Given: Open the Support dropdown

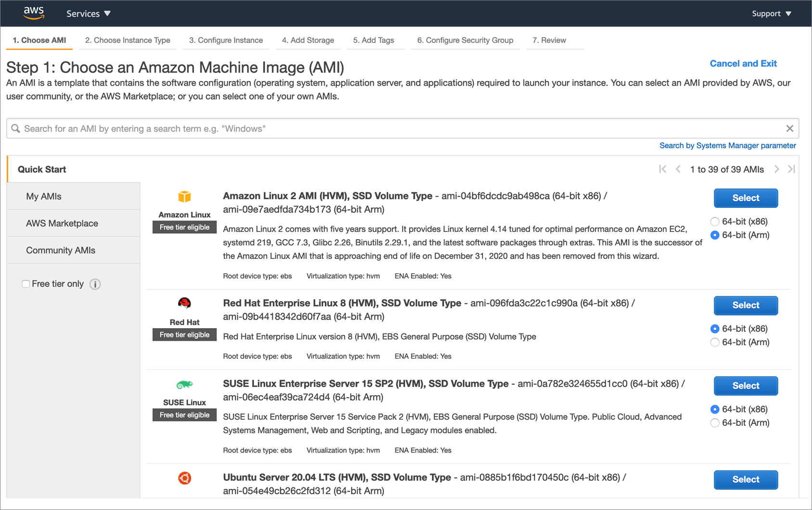Looking at the screenshot, I should pos(771,13).
